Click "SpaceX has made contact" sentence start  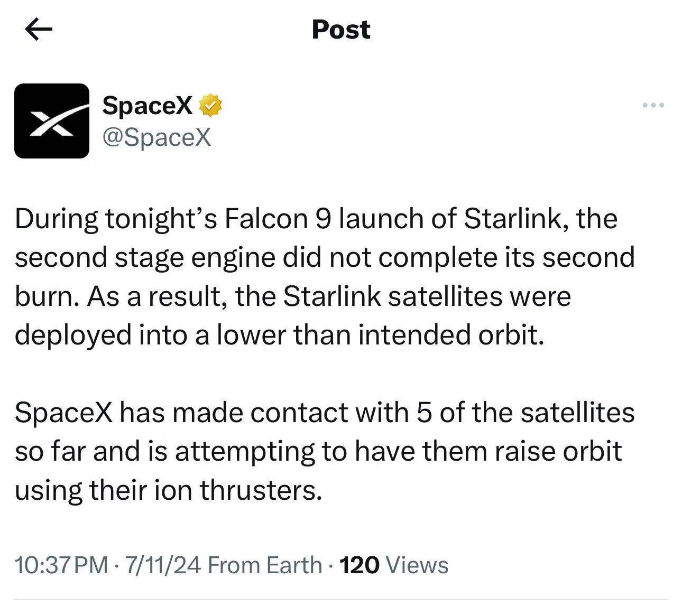coord(132,413)
